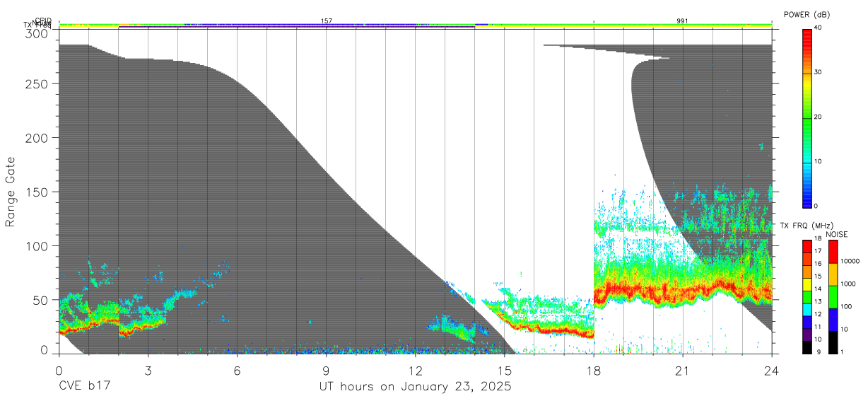Click the 1000 label on noise legend
This screenshot has height=401, width=868.
pyautogui.click(x=848, y=284)
